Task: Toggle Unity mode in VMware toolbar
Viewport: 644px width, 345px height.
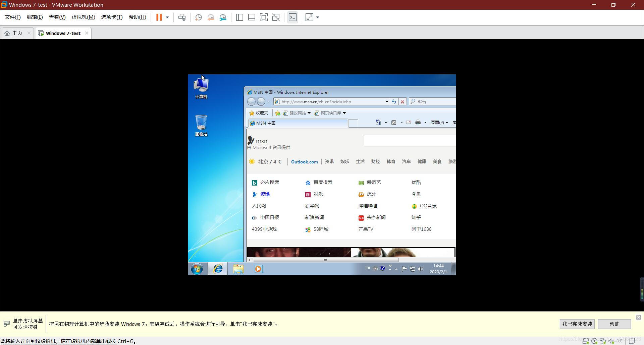Action: 276,17
